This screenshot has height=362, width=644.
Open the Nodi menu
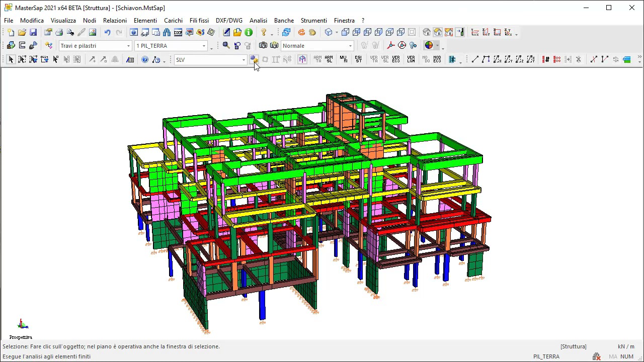coord(90,21)
